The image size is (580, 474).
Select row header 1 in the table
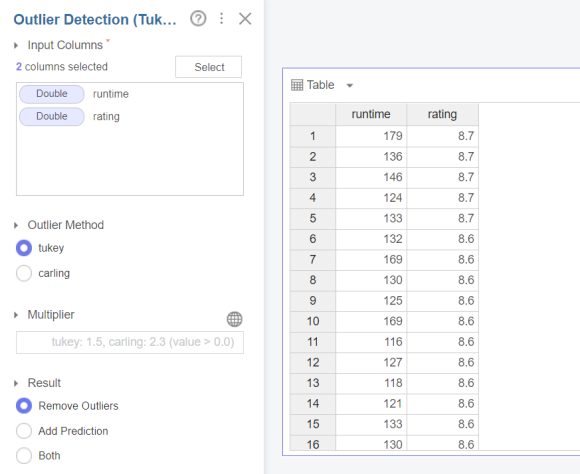coord(313,136)
